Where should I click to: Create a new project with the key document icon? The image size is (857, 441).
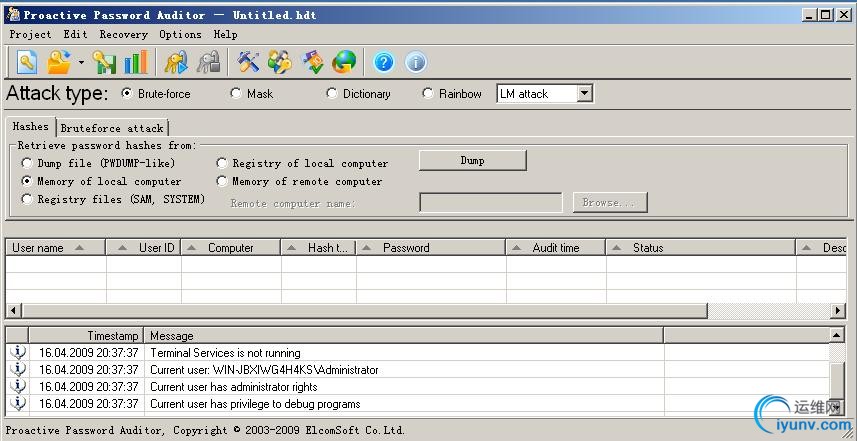(x=27, y=62)
